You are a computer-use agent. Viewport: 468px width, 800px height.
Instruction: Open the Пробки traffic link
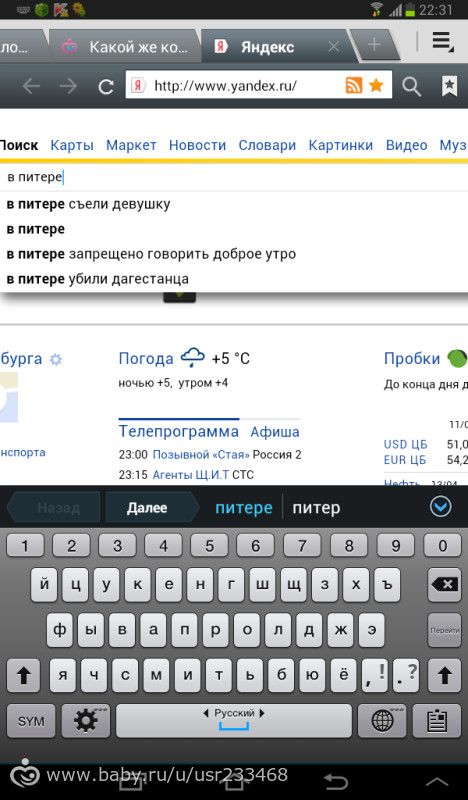tap(412, 359)
